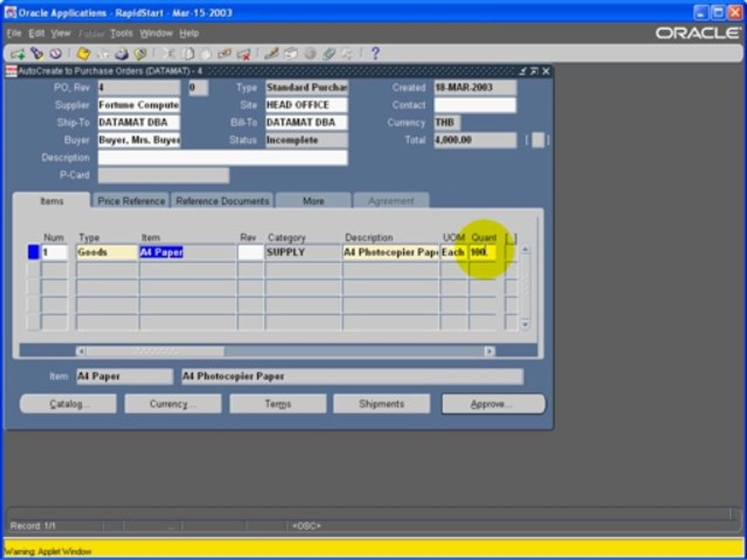Screen dimensions: 747x560
Task: Click the Copy toolbar icon
Action: click(x=188, y=54)
